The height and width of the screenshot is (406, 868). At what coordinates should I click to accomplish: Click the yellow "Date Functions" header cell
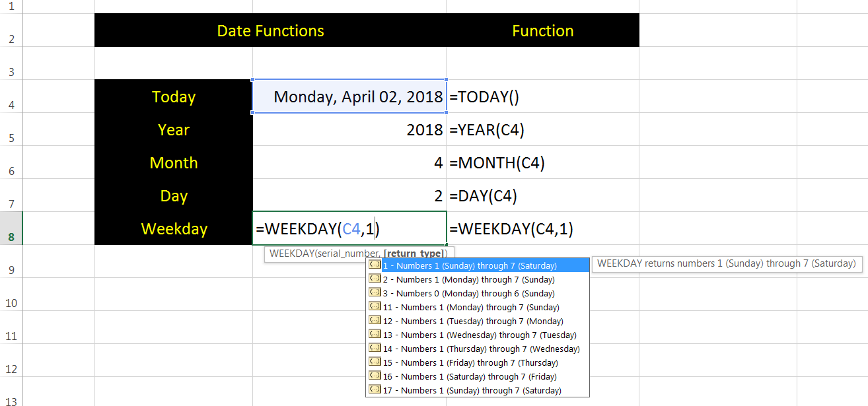coord(270,30)
